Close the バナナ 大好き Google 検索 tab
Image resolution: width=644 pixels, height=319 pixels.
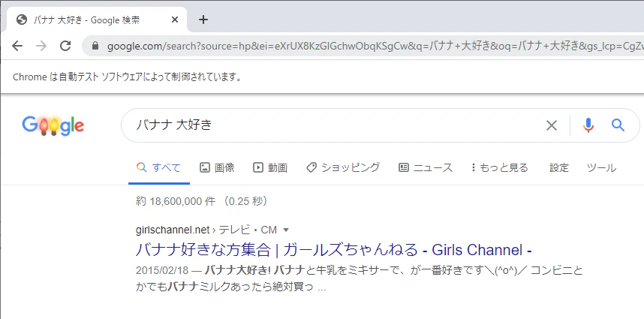point(175,20)
